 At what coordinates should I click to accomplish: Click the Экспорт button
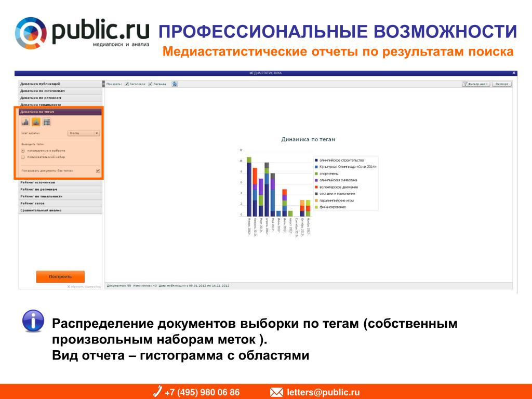pos(502,84)
